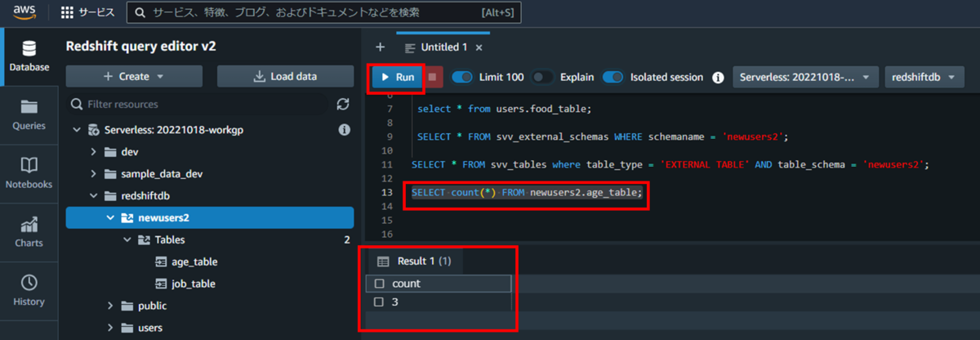Open the Charts sidebar panel
This screenshot has width=980, height=340.
(x=29, y=232)
